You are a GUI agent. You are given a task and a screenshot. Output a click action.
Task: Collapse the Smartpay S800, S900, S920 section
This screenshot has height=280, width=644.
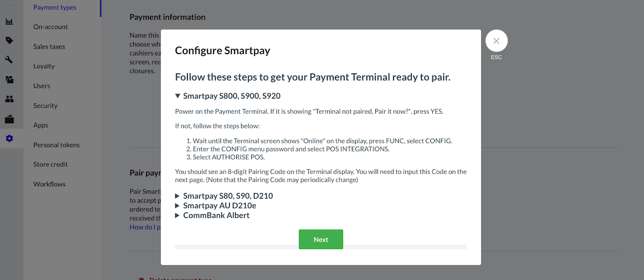tap(228, 95)
